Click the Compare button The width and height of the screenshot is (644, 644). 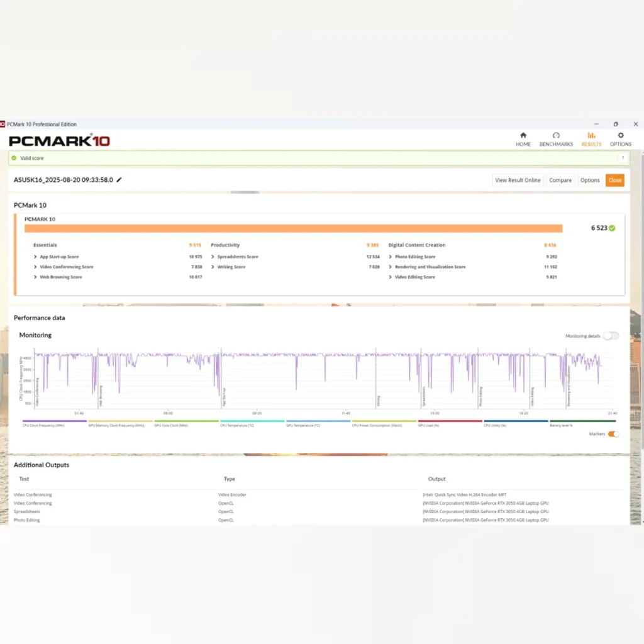pyautogui.click(x=560, y=180)
